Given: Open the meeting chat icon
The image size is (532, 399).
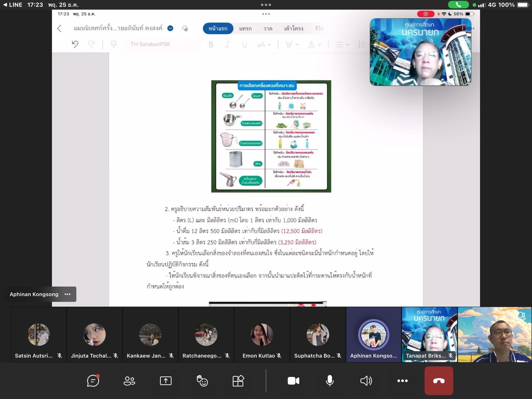Looking at the screenshot, I should (x=93, y=381).
